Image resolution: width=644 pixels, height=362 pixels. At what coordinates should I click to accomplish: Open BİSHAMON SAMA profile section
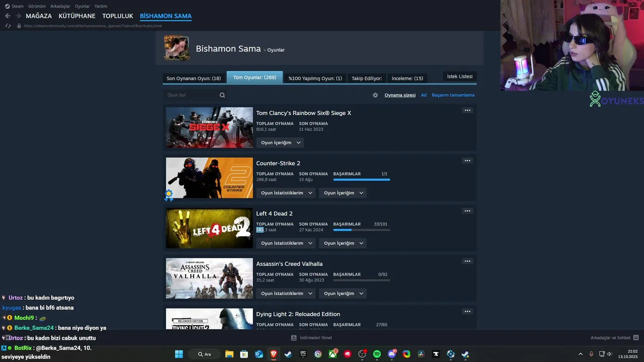(166, 16)
